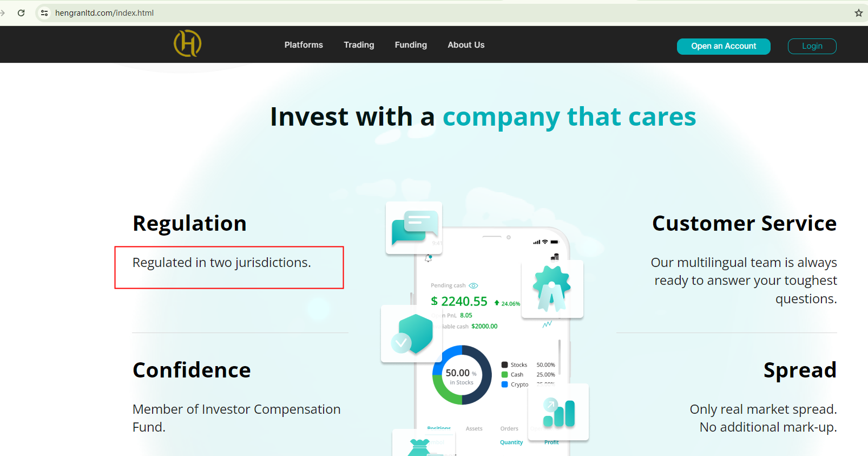Click the shield with checkmark icon
Viewport: 868px width, 456px height.
click(412, 334)
